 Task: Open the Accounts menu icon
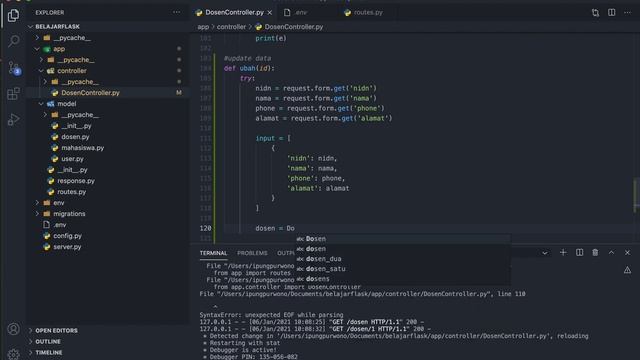pyautogui.click(x=13, y=329)
